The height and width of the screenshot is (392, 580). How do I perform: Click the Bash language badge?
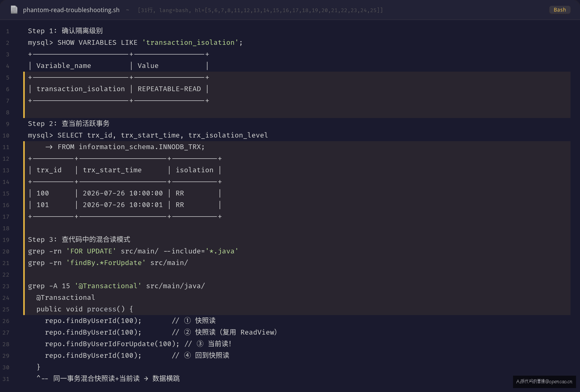[560, 10]
